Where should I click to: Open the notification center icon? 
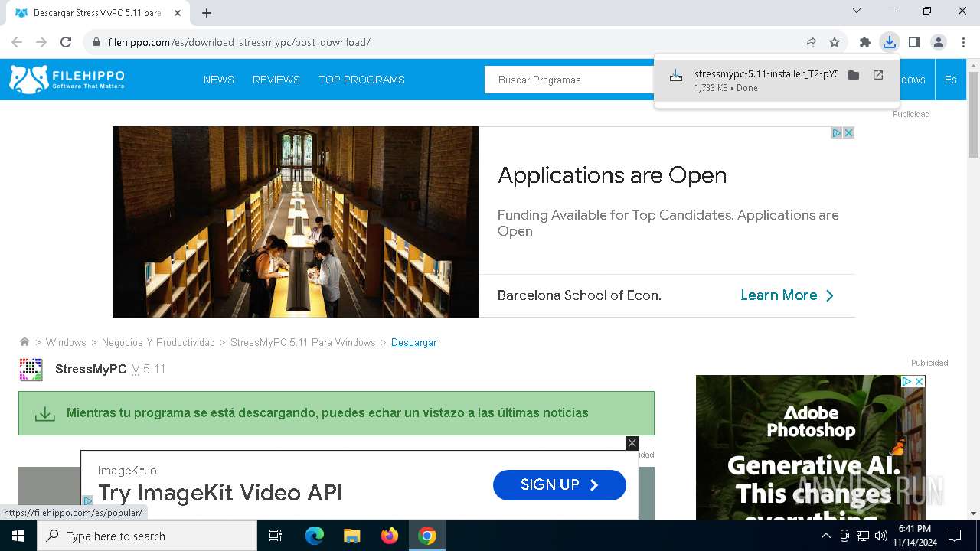coord(955,536)
